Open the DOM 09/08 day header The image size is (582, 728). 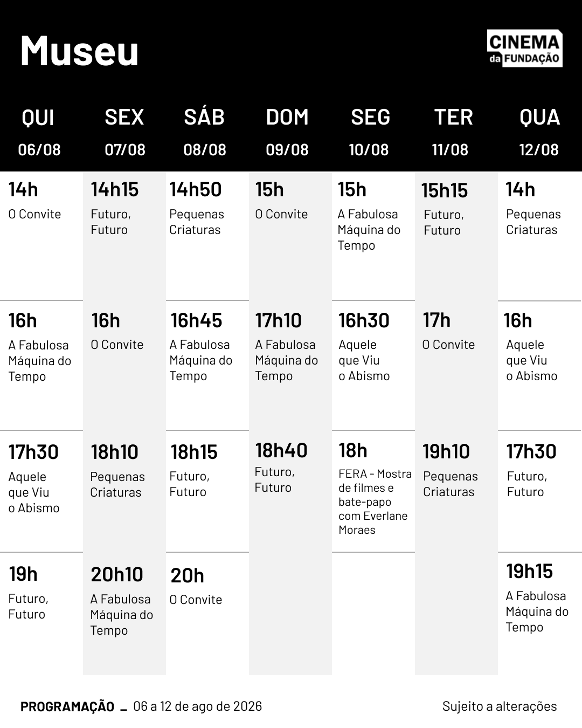[x=287, y=132]
